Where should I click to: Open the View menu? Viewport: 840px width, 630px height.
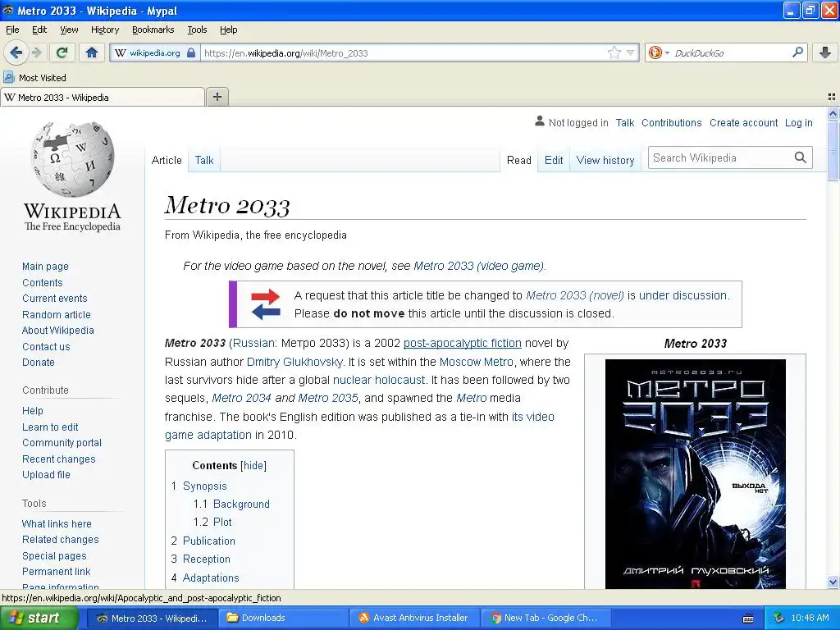click(x=69, y=30)
